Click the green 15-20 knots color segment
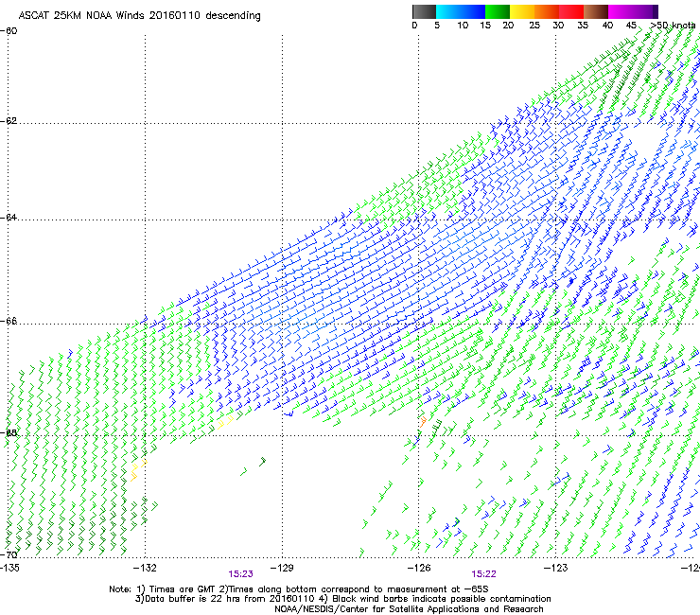 (498, 11)
